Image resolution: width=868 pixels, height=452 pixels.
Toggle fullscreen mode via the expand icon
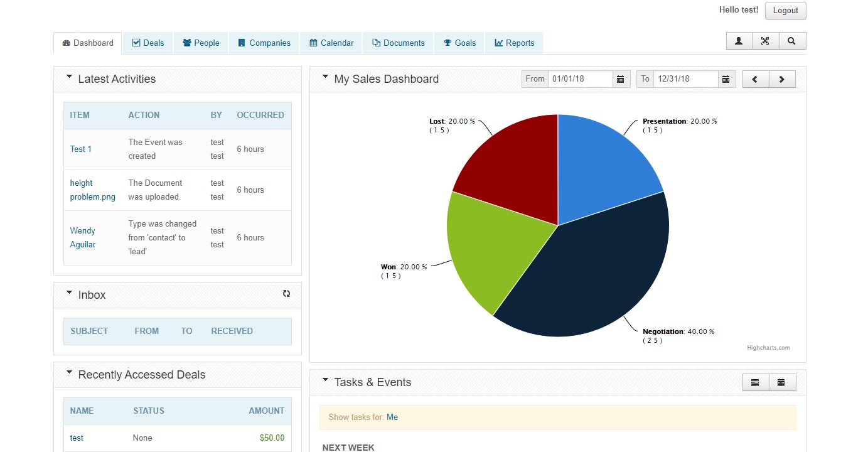[765, 40]
